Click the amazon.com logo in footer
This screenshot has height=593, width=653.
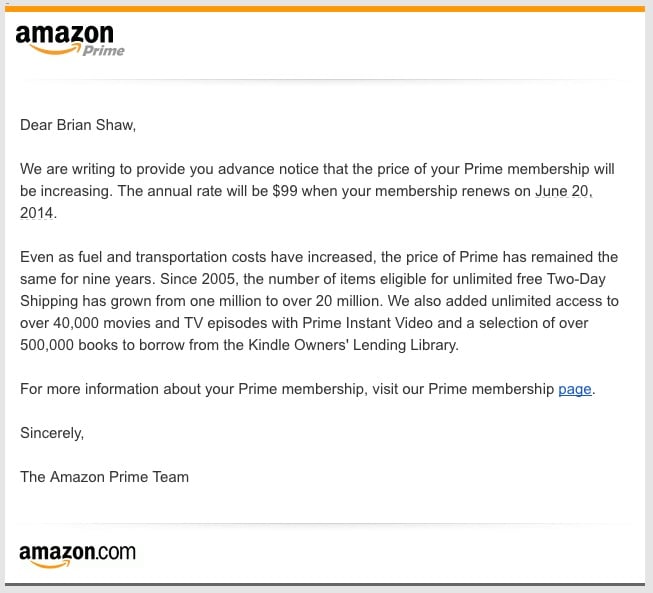77,553
